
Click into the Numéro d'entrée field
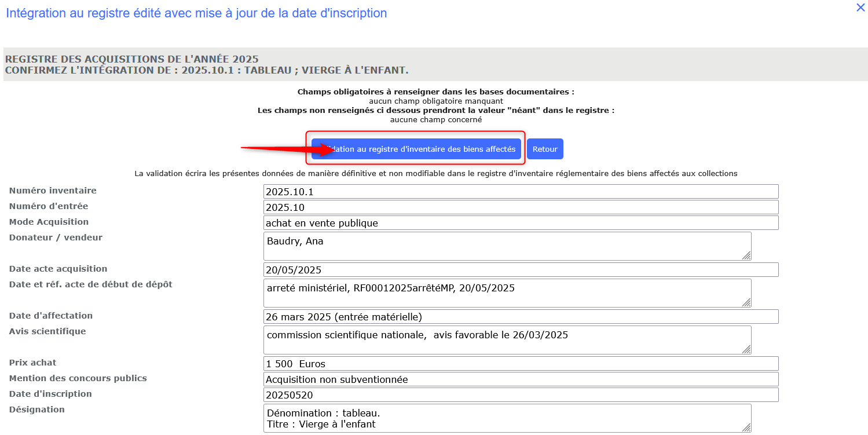[x=521, y=207]
